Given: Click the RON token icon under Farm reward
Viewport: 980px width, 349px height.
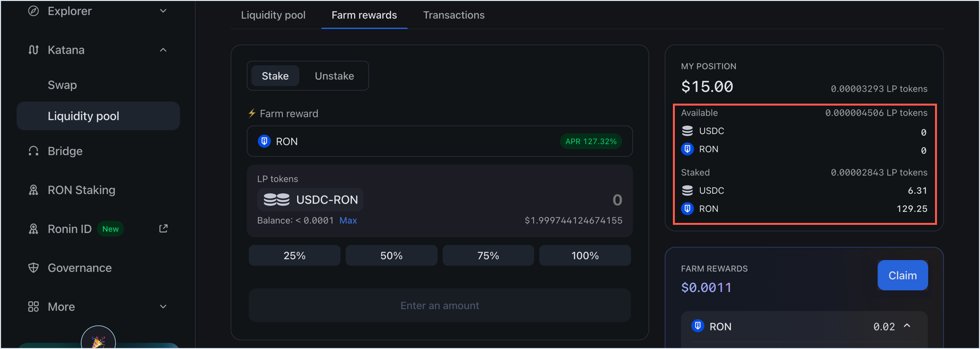Looking at the screenshot, I should click(264, 141).
